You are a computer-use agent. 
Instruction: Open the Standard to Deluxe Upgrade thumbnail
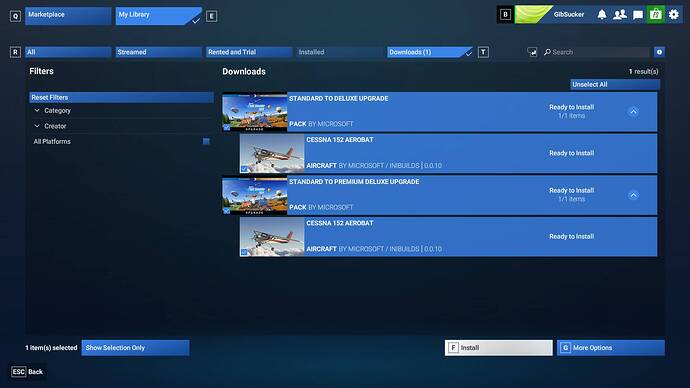[255, 112]
